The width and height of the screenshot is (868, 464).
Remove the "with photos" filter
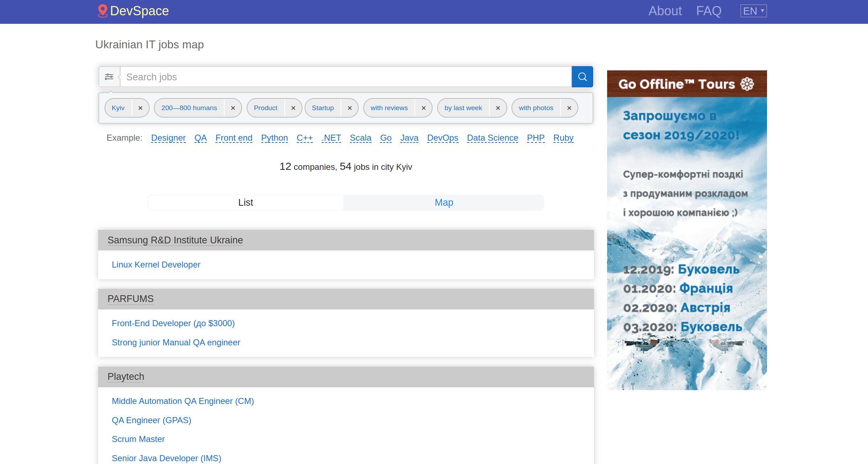569,108
